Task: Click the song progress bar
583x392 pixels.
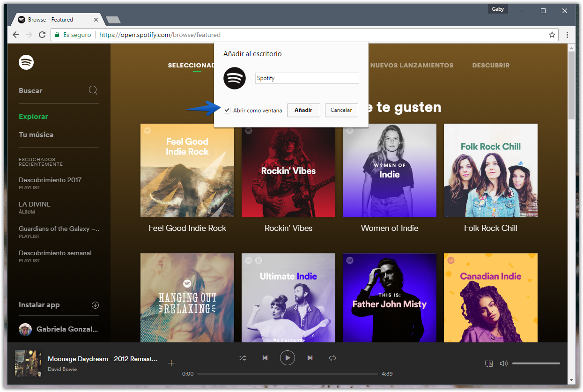Action: point(288,374)
